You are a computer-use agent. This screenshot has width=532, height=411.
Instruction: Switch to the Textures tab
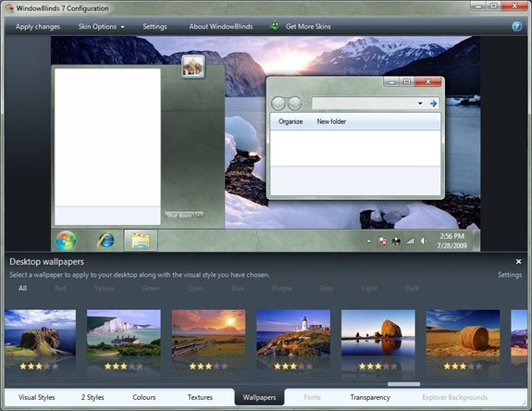200,397
